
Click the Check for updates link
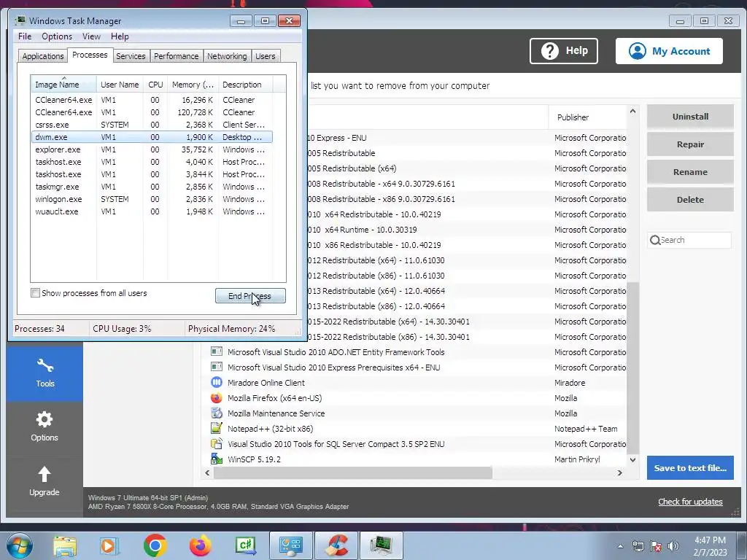690,502
